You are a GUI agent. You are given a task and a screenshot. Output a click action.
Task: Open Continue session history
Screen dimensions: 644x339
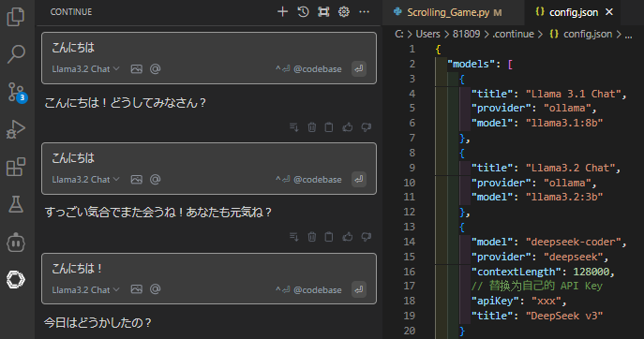(303, 12)
